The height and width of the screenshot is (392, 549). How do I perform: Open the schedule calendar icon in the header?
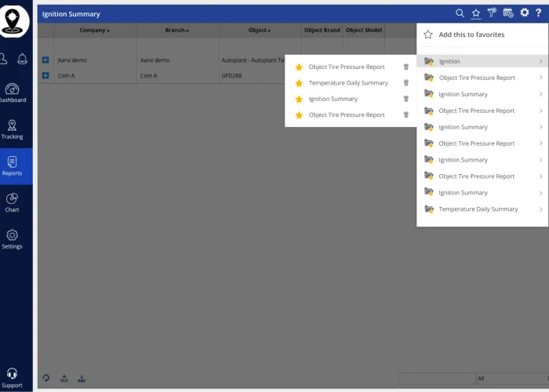[x=508, y=13]
